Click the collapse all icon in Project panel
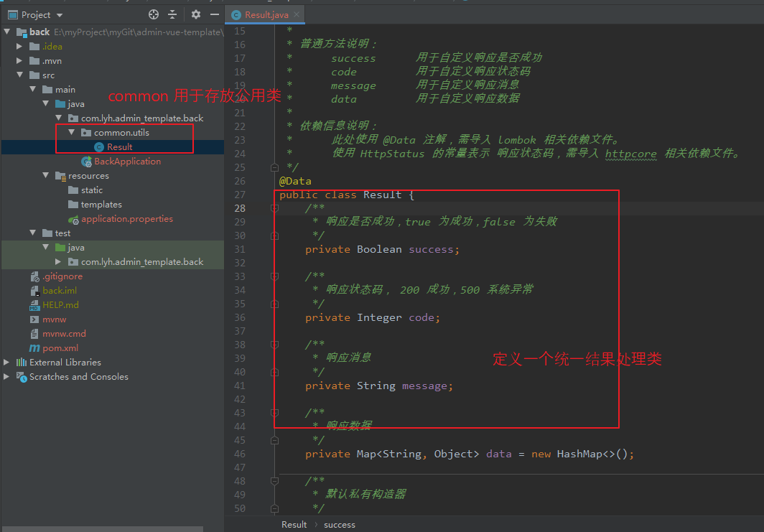The image size is (764, 532). pos(172,14)
